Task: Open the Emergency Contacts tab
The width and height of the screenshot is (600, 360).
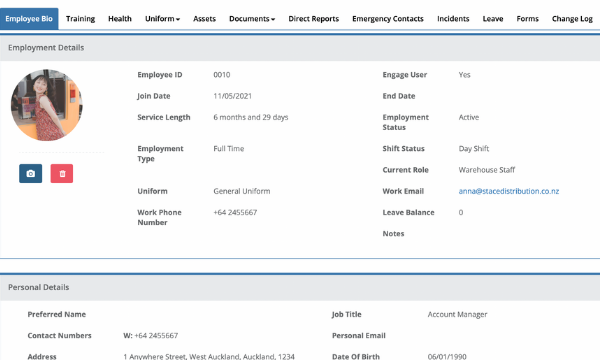Action: (388, 19)
